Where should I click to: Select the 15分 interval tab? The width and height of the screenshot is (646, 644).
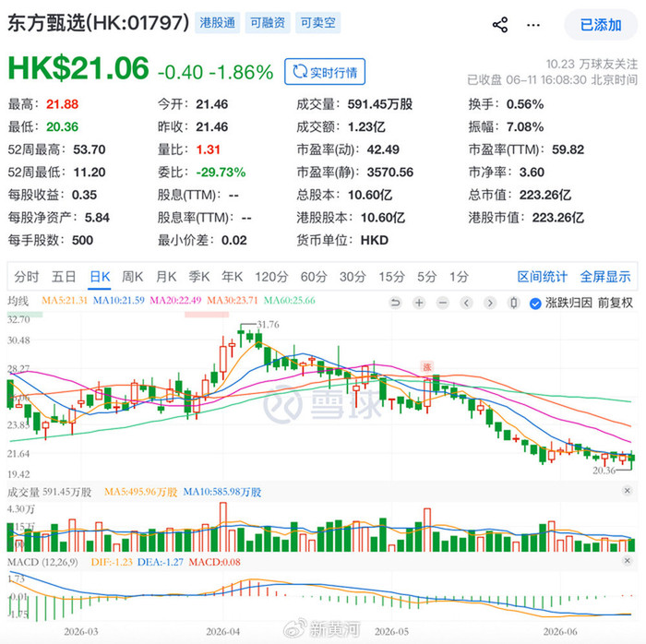[x=391, y=277]
